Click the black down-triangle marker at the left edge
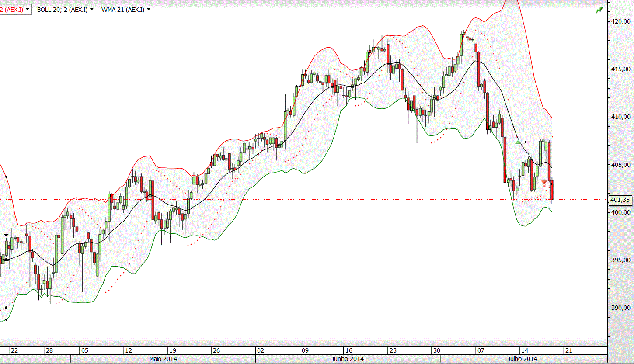Viewport: 634px width, 364px height. pos(6,236)
